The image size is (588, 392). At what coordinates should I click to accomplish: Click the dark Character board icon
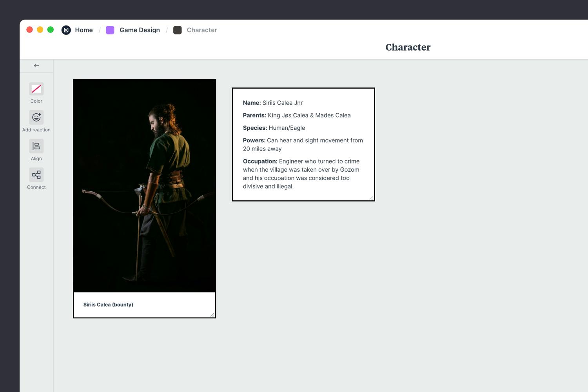[x=178, y=30]
